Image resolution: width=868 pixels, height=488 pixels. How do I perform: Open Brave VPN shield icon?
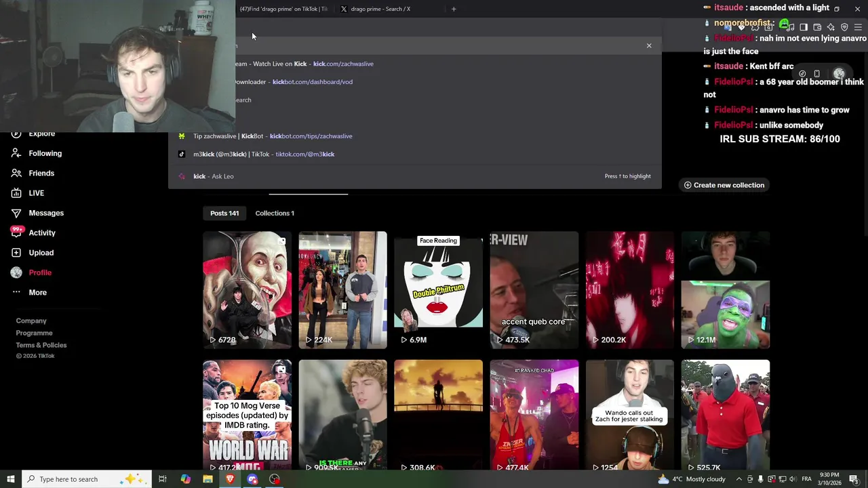pyautogui.click(x=844, y=27)
